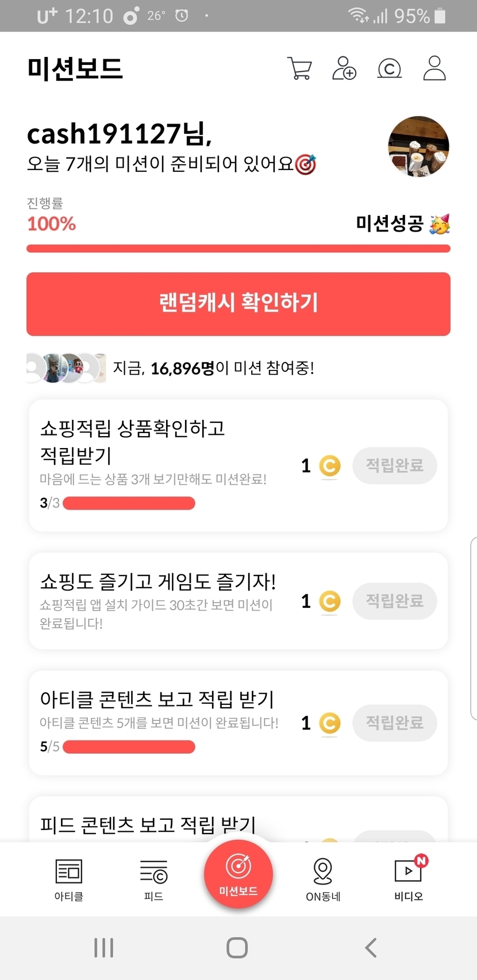This screenshot has height=980, width=477.
Task: Open the shopping cart icon
Action: click(299, 68)
